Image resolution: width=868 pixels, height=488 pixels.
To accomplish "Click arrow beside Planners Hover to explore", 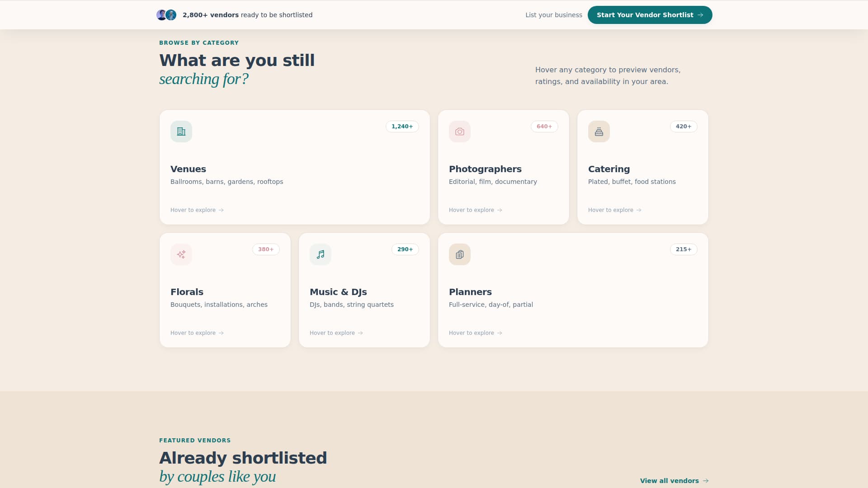I will (500, 333).
